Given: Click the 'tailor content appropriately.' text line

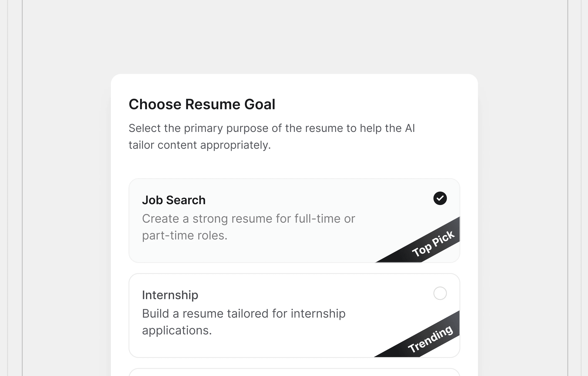Looking at the screenshot, I should 200,145.
